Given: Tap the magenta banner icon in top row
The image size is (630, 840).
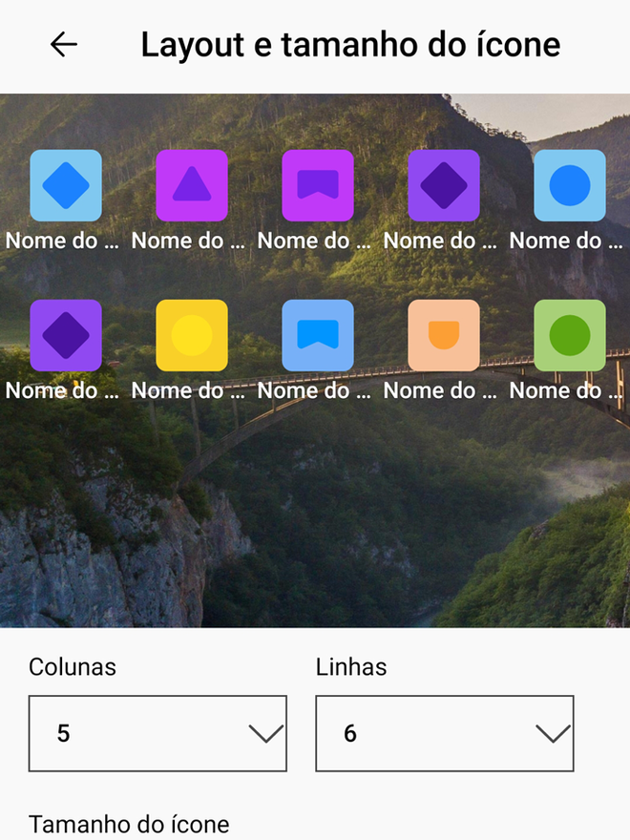Looking at the screenshot, I should [318, 185].
